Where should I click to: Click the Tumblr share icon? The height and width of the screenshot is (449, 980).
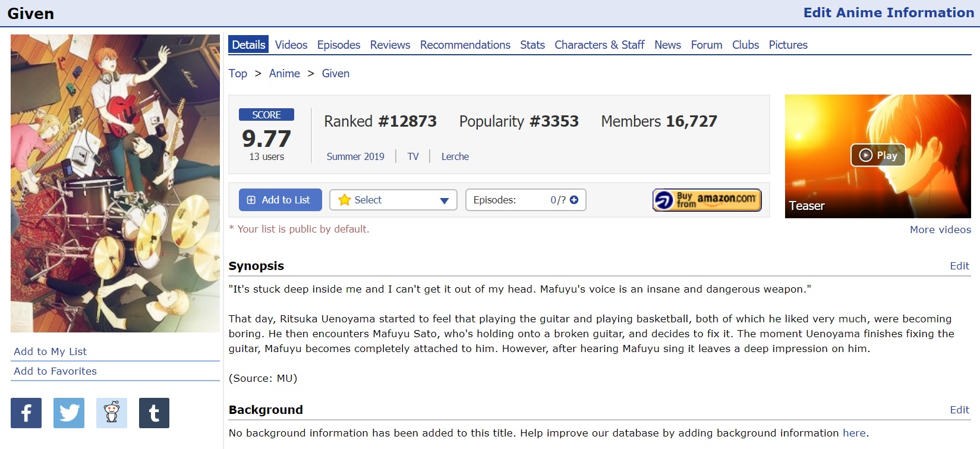point(154,413)
